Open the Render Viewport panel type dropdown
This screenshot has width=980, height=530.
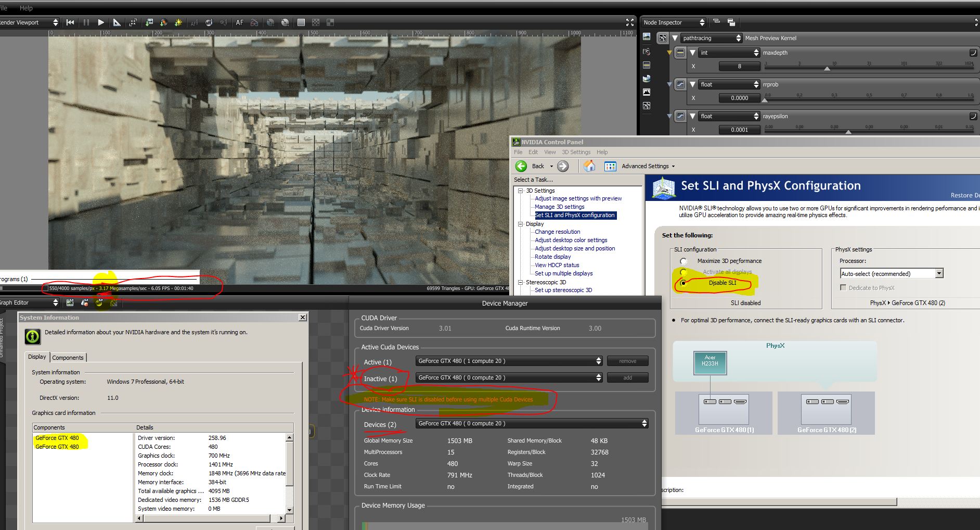(x=30, y=22)
